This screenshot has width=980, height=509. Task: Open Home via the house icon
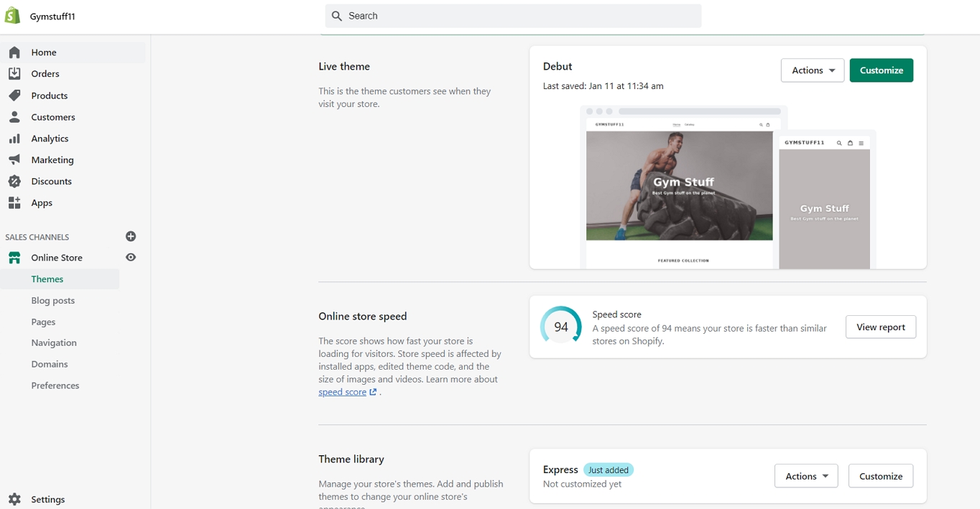point(14,52)
